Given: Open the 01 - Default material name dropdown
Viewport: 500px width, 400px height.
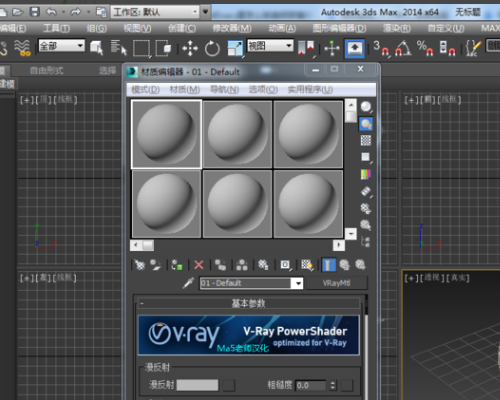Looking at the screenshot, I should [297, 284].
